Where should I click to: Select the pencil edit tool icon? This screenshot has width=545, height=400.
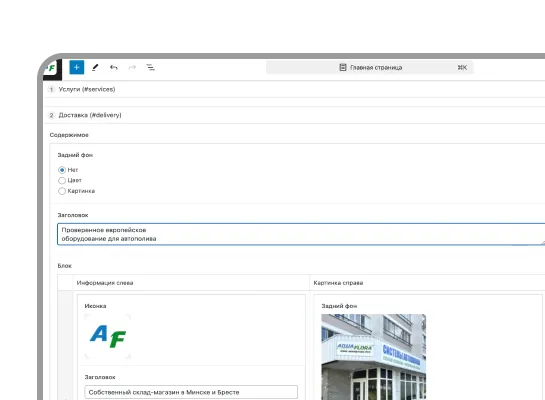pyautogui.click(x=95, y=67)
